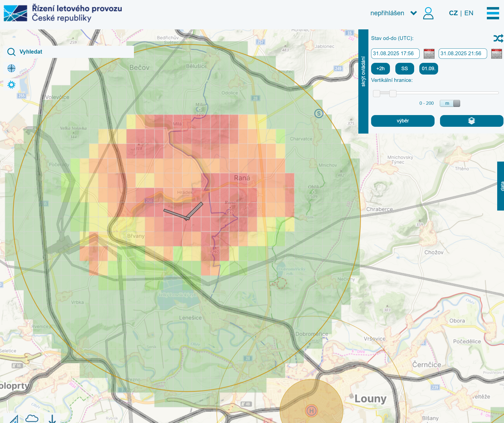Image resolution: width=504 pixels, height=423 pixels.
Task: Collapse the skrýt ovládání control panel
Action: (363, 81)
